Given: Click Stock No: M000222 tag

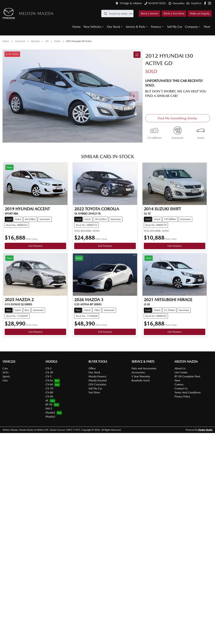Looking at the screenshot, I should coord(17,225).
